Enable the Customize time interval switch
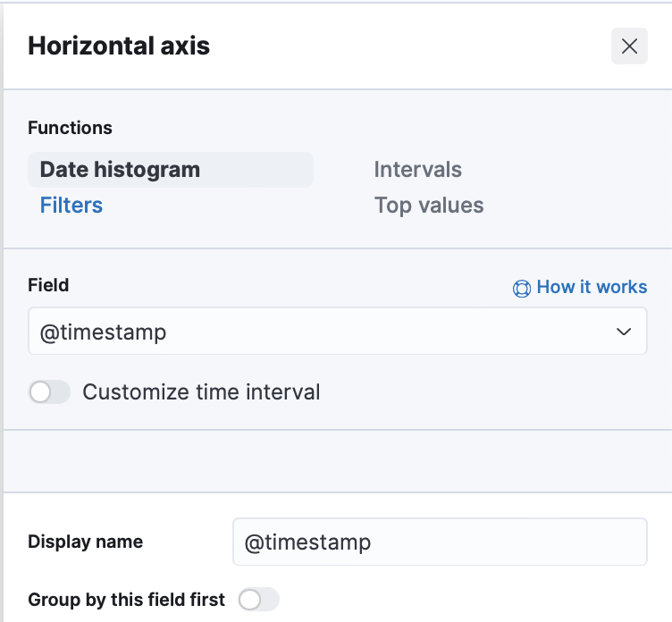 [49, 391]
